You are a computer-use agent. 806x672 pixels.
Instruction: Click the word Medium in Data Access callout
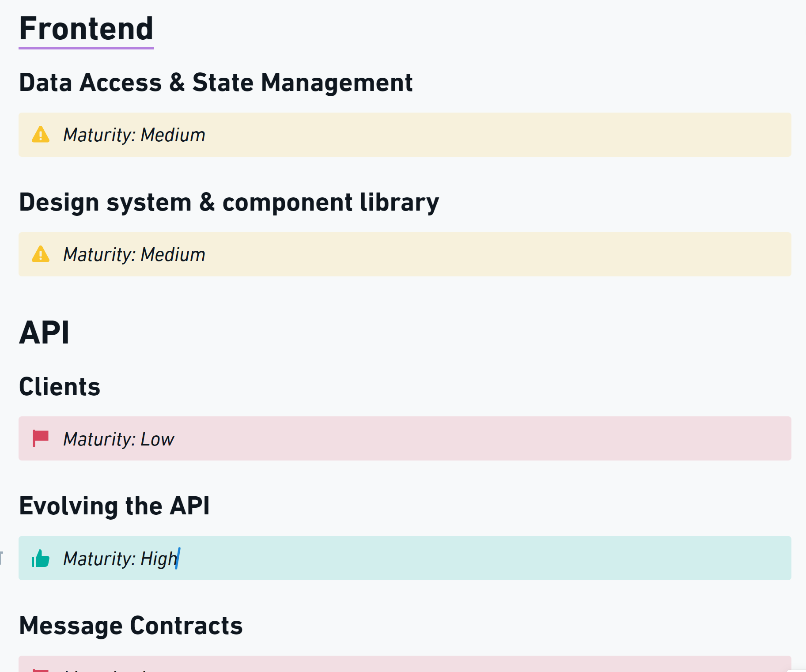(x=173, y=135)
